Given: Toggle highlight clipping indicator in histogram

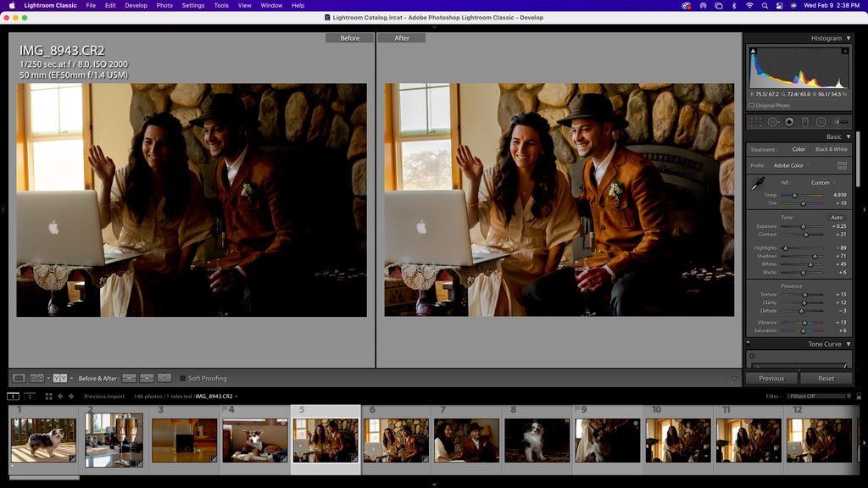Looking at the screenshot, I should tap(845, 51).
